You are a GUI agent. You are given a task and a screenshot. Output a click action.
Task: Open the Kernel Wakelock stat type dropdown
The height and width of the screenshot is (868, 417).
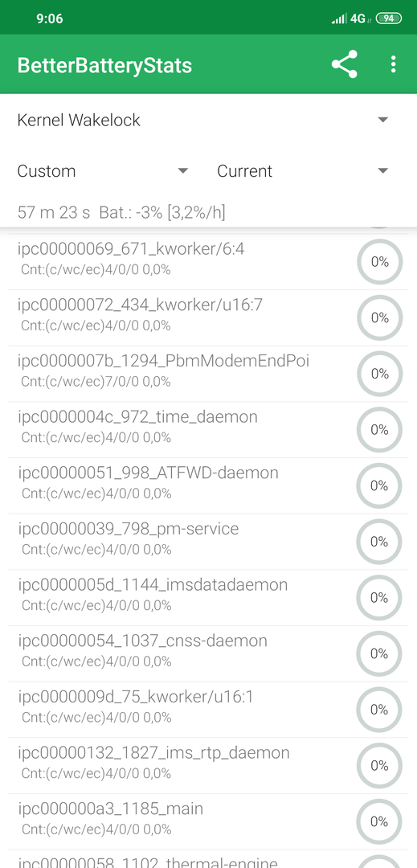pos(203,120)
